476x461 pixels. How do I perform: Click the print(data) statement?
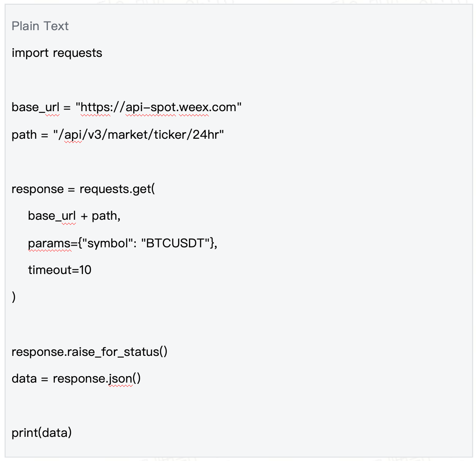tap(41, 433)
